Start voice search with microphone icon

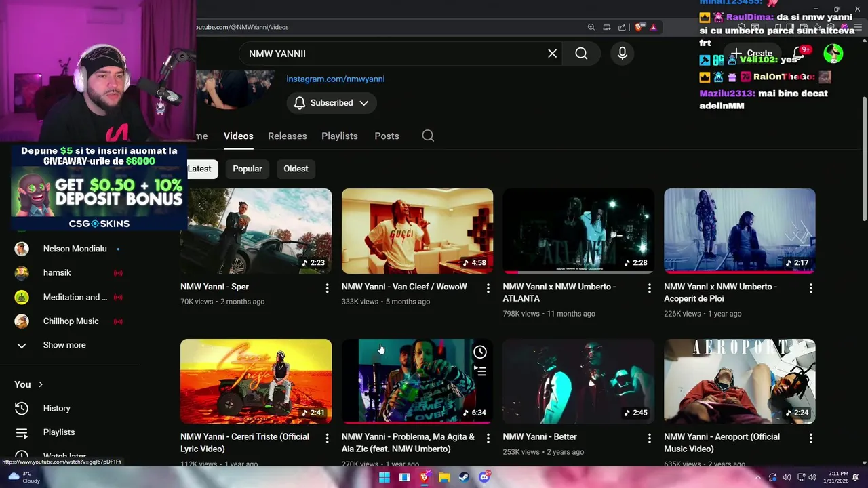(623, 54)
